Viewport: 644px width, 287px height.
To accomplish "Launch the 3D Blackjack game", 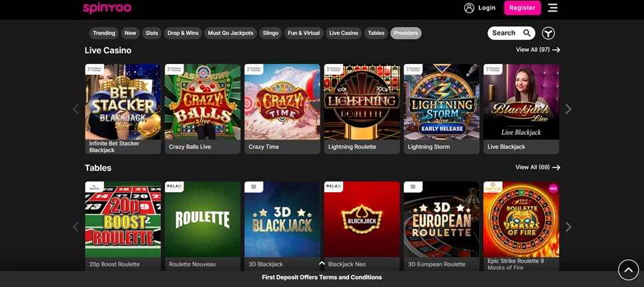I will click(x=282, y=226).
